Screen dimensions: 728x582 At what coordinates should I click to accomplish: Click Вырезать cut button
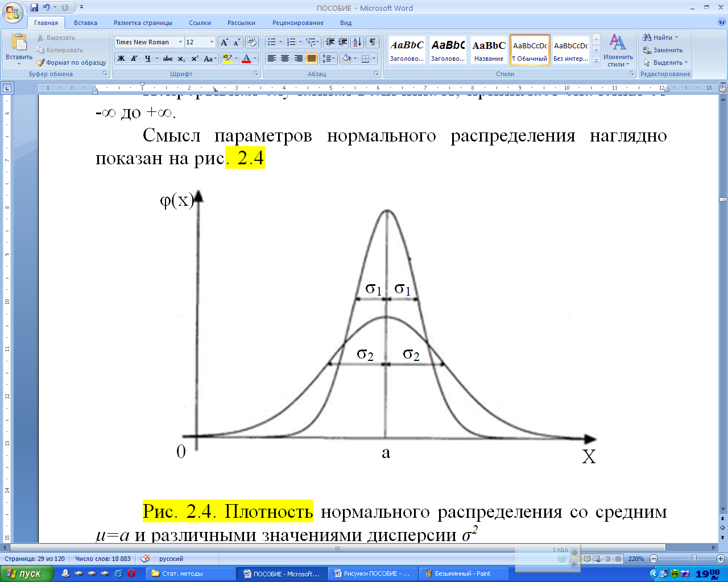(56, 38)
